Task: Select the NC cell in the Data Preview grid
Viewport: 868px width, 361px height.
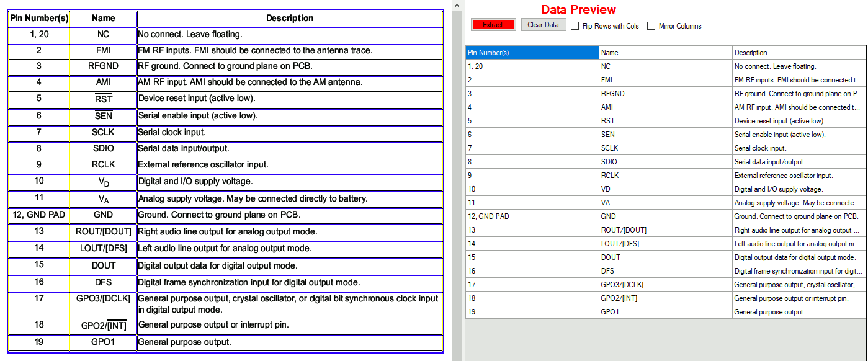Action: 666,66
